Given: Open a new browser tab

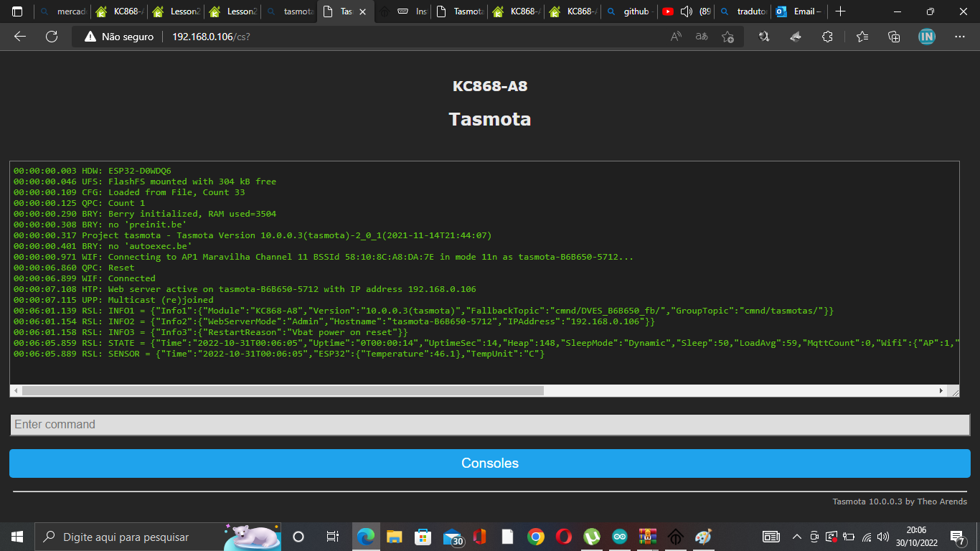Looking at the screenshot, I should click(841, 11).
